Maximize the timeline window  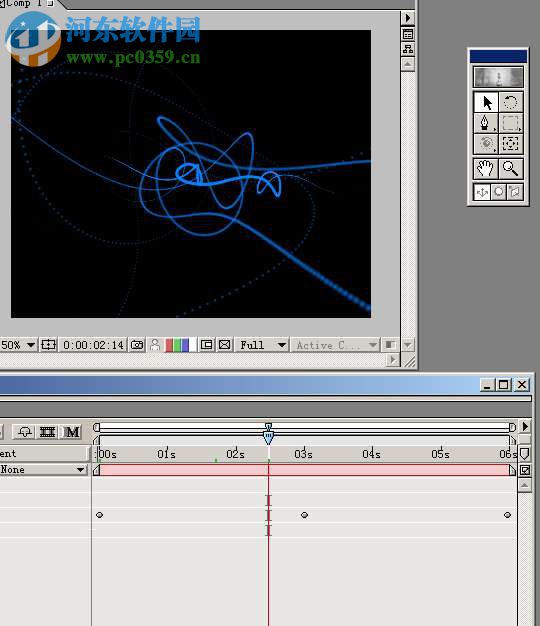(503, 385)
